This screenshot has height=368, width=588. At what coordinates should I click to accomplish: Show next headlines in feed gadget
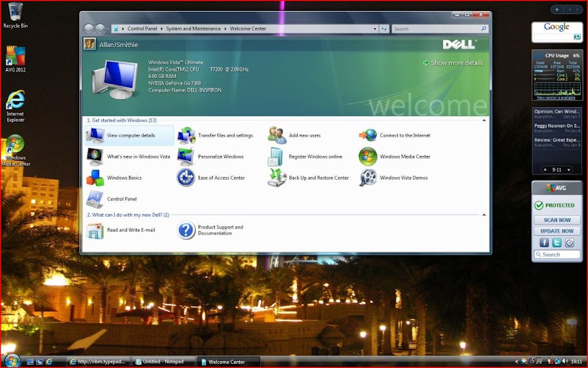click(x=569, y=169)
